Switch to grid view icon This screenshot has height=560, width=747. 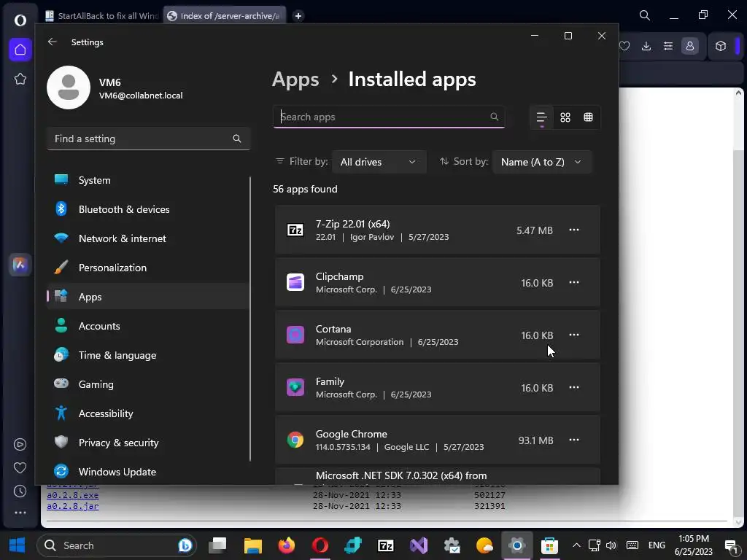tap(565, 117)
